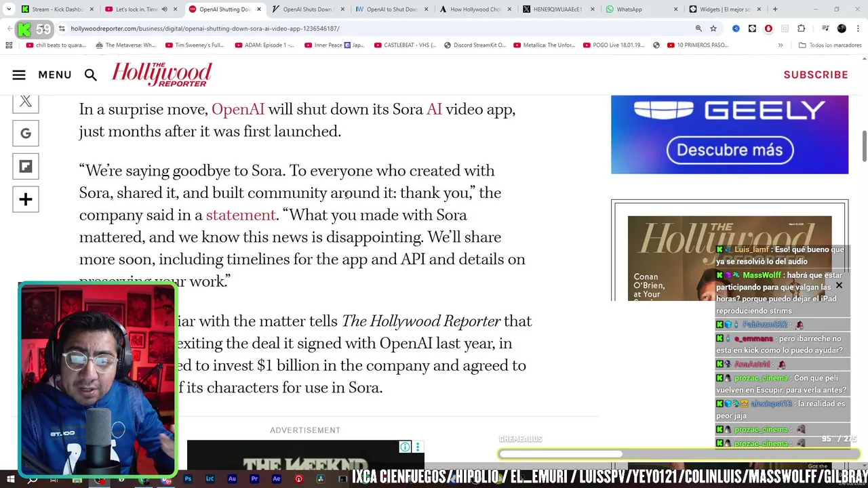The height and width of the screenshot is (488, 868).
Task: Click the GHEMEADOS progress bar
Action: coord(678,454)
